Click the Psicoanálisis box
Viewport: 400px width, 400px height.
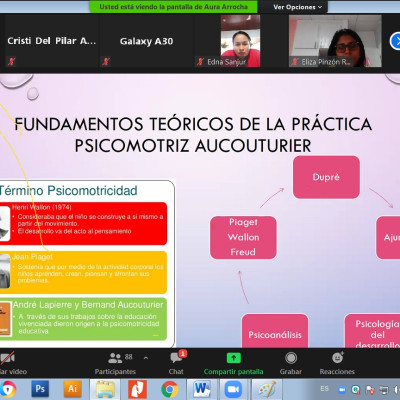pyautogui.click(x=275, y=331)
